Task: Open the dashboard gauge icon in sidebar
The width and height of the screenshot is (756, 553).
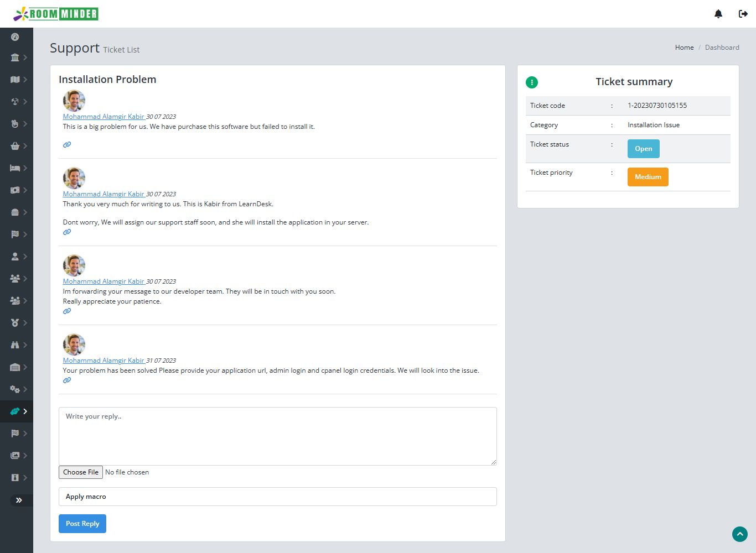Action: [x=15, y=37]
